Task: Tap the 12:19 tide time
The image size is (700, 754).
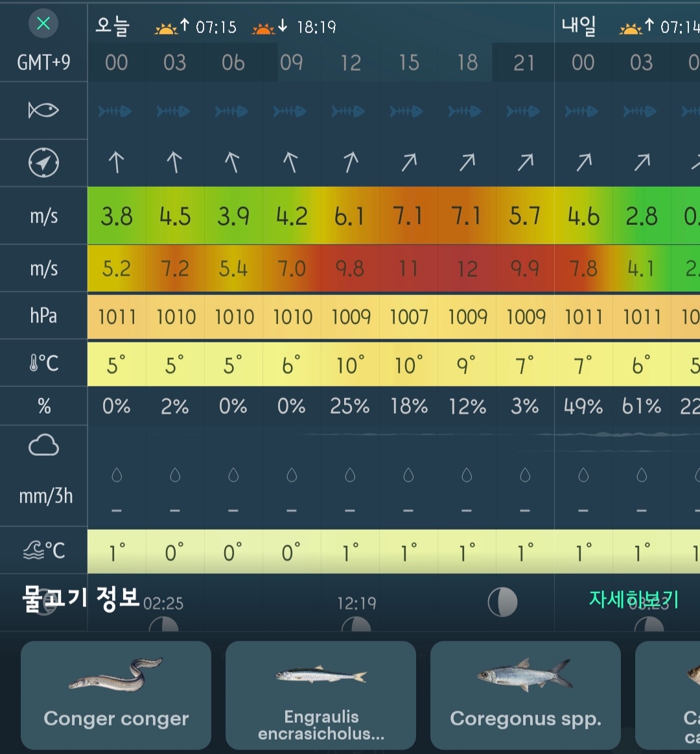Action: pyautogui.click(x=356, y=603)
